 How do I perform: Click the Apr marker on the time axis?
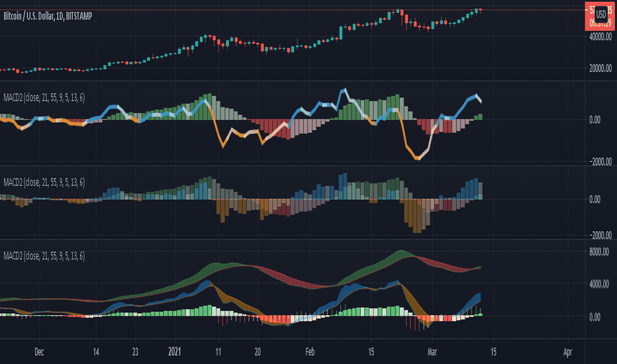[567, 352]
